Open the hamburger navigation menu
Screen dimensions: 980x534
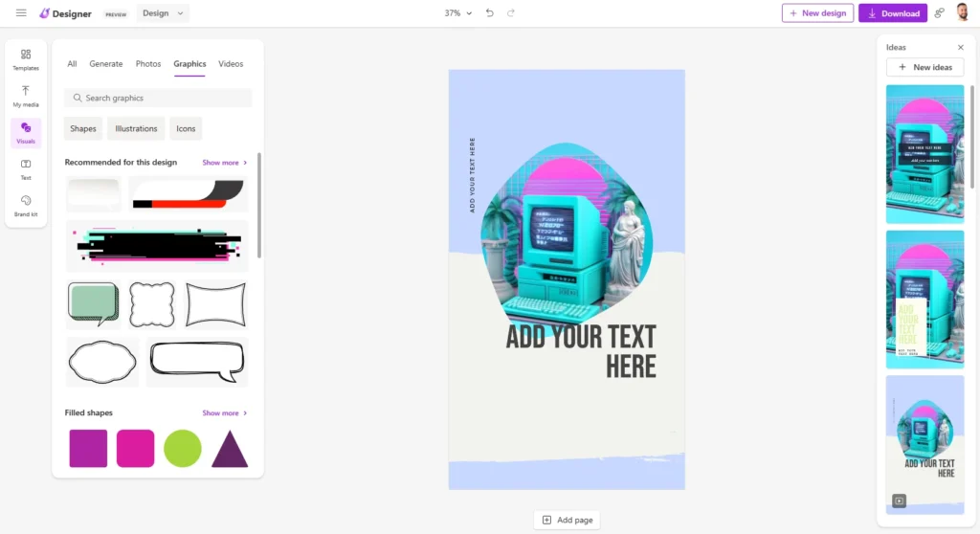[21, 12]
